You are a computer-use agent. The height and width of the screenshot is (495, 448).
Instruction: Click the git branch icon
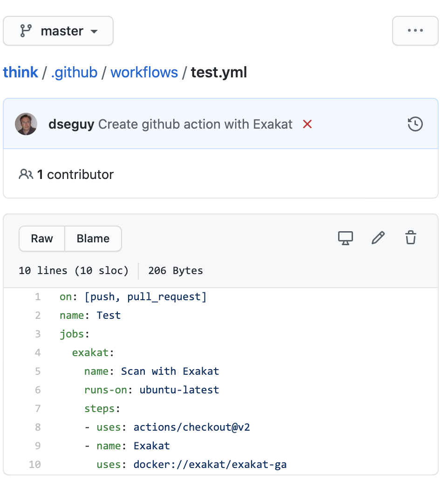[x=26, y=31]
